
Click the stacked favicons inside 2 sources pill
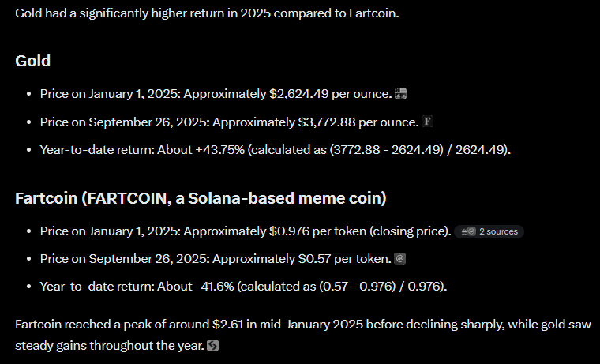point(467,231)
